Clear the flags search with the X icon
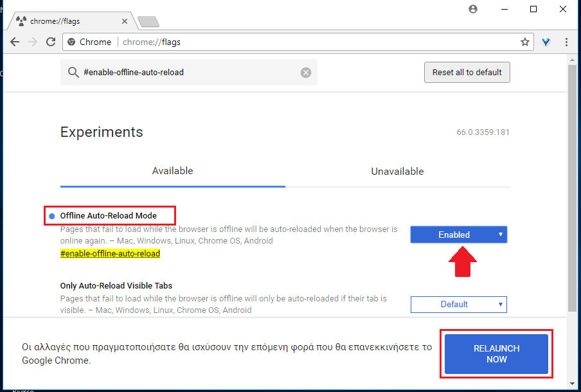 (x=306, y=72)
